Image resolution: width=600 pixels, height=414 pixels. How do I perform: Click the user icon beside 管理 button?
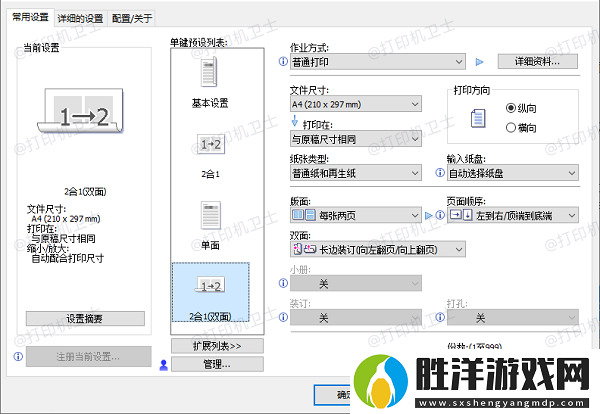click(164, 365)
